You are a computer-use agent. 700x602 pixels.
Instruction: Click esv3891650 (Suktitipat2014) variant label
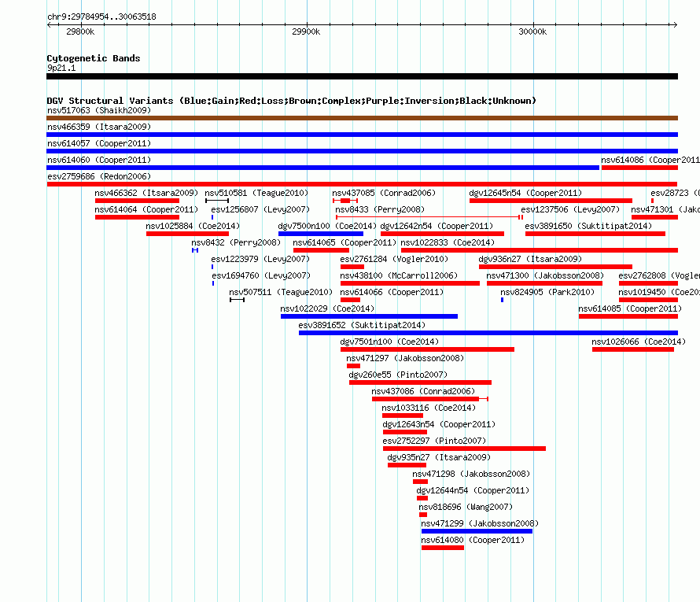click(588, 226)
